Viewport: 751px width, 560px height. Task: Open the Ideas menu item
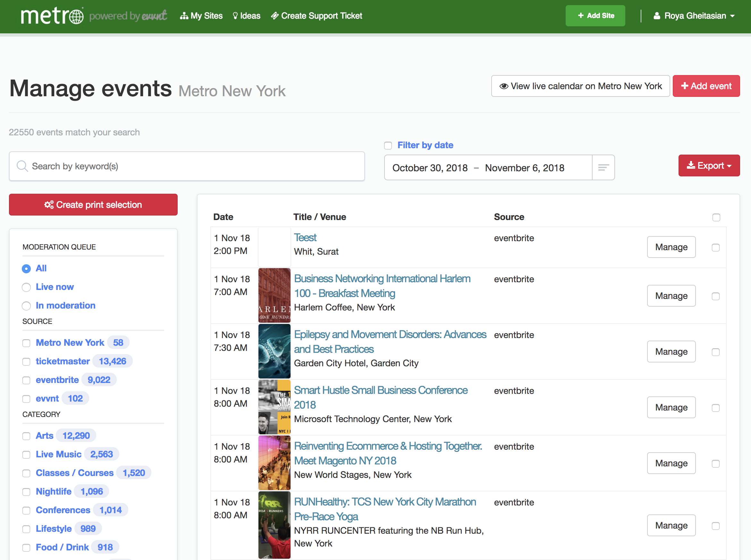(246, 16)
